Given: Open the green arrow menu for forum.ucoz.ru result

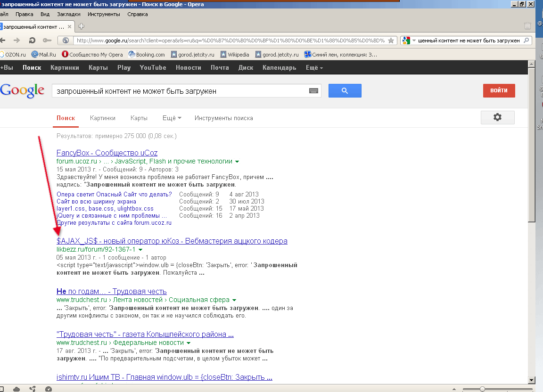Looking at the screenshot, I should (237, 162).
